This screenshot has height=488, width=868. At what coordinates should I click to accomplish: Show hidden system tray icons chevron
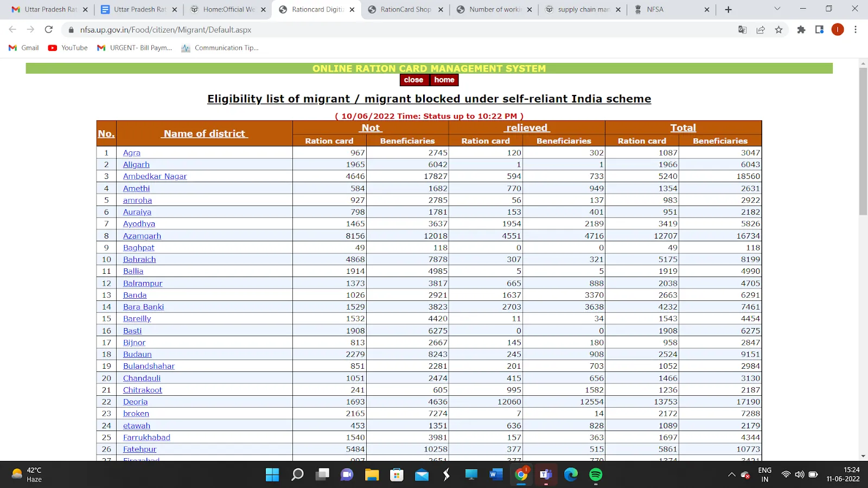tap(731, 474)
